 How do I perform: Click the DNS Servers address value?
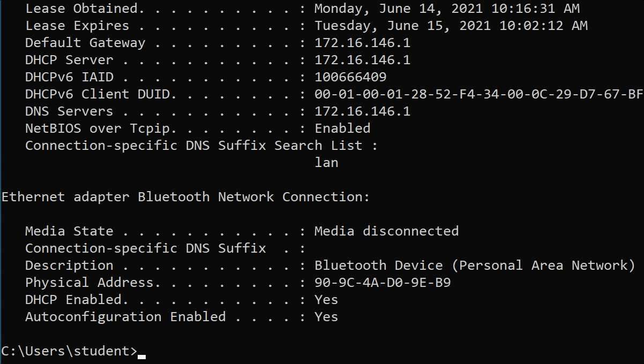point(362,111)
